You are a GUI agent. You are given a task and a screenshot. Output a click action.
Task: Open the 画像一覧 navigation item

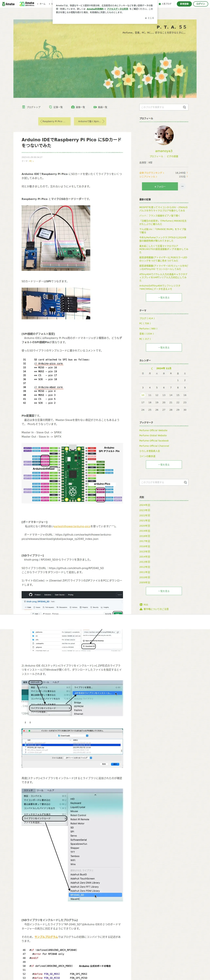tap(78, 107)
